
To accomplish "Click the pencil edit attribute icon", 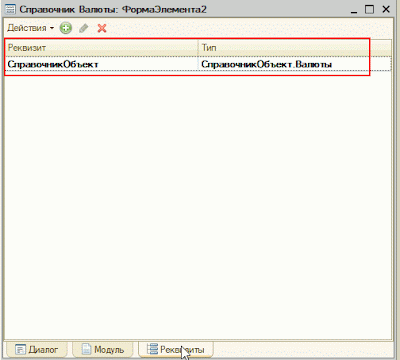I will (x=84, y=28).
